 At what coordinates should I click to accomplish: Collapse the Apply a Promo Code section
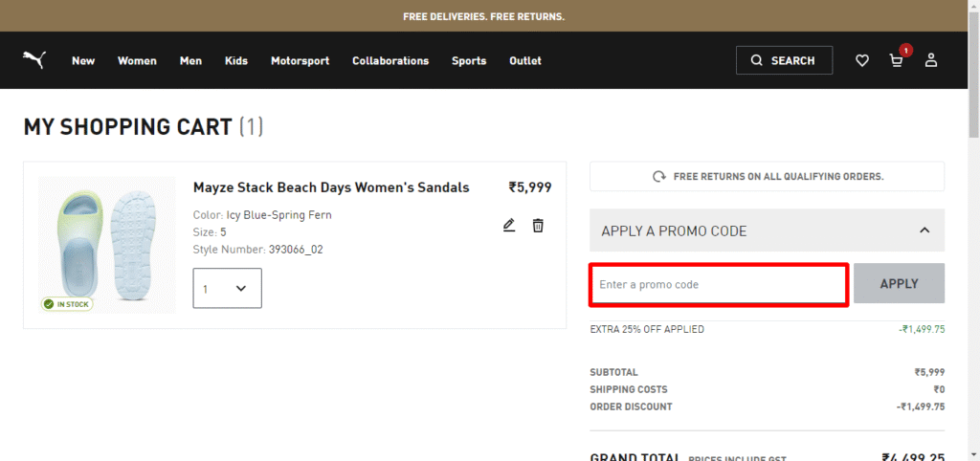pyautogui.click(x=924, y=230)
